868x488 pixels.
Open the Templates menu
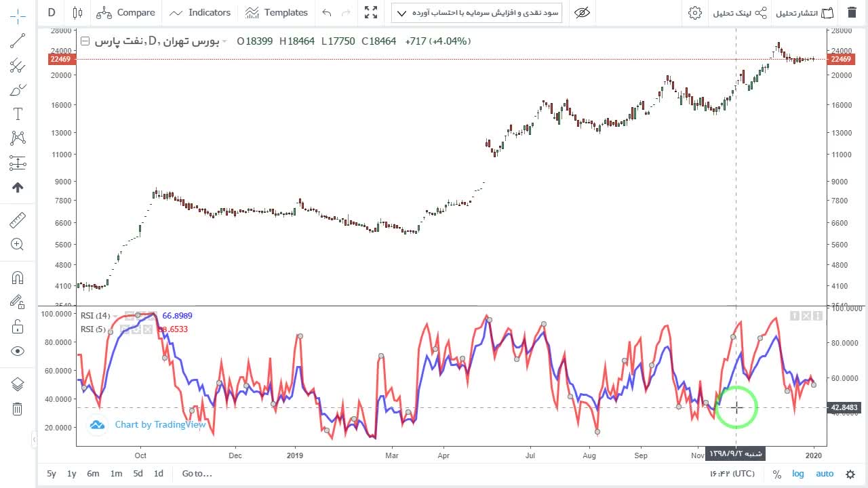(276, 12)
